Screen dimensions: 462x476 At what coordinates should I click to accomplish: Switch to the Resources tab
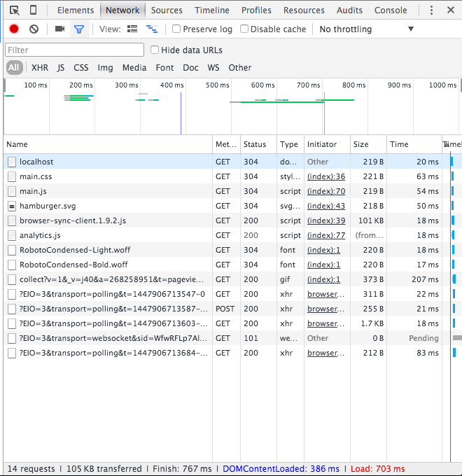click(304, 10)
